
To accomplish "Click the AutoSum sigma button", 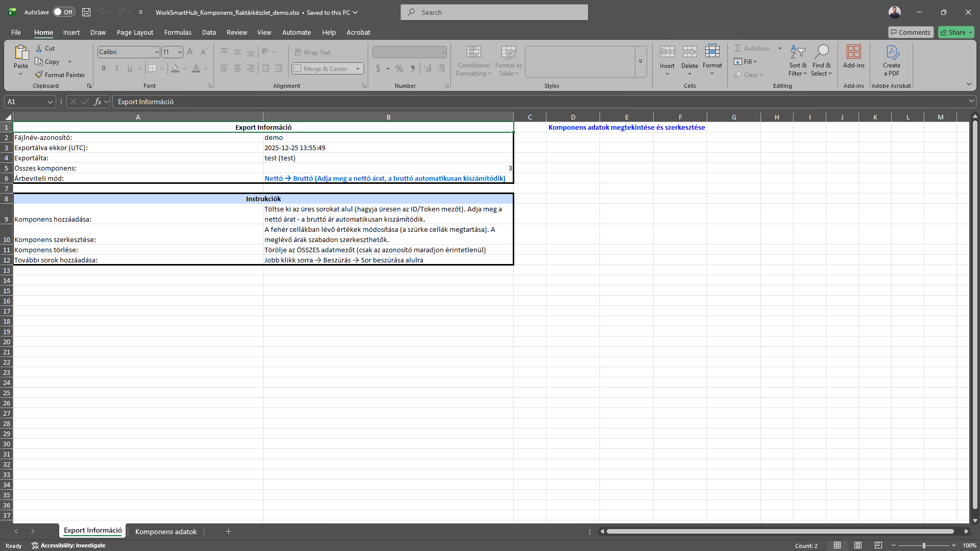I will (x=752, y=48).
